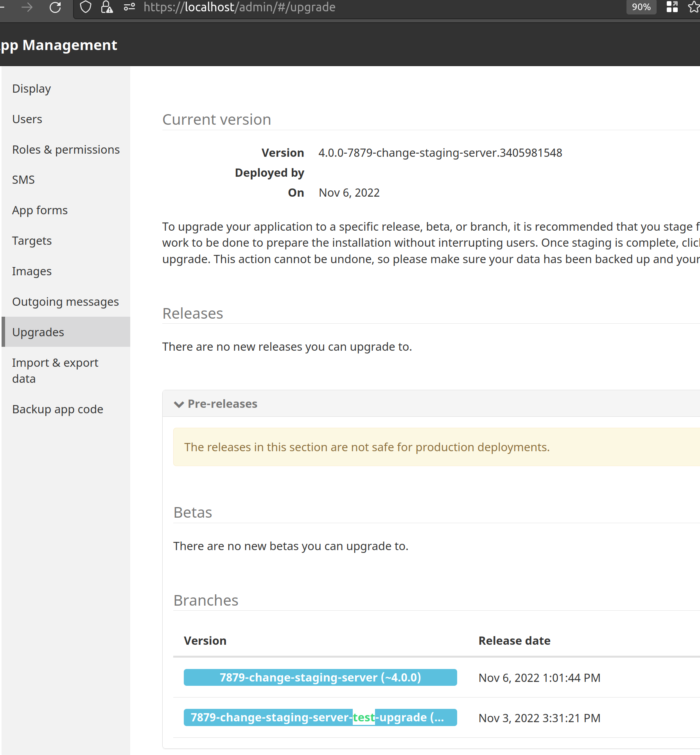Image resolution: width=700 pixels, height=755 pixels.
Task: Open the tracking protection shield icon
Action: (85, 7)
